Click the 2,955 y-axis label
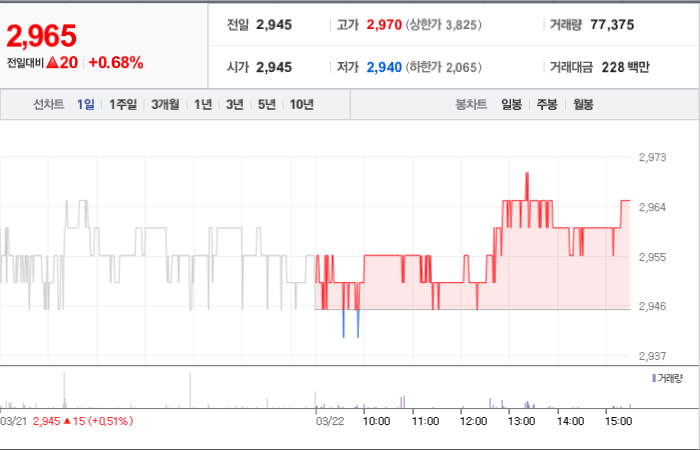The height and width of the screenshot is (450, 700). [x=653, y=257]
